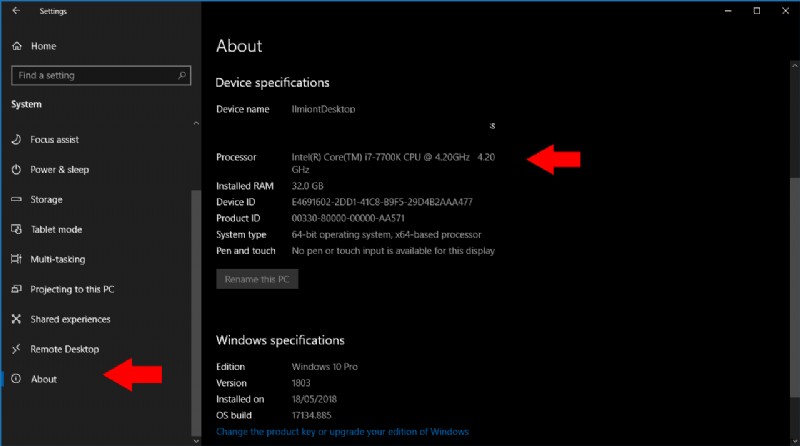Select the Focus assist moon icon
Screen dimensions: 800x446
point(16,139)
